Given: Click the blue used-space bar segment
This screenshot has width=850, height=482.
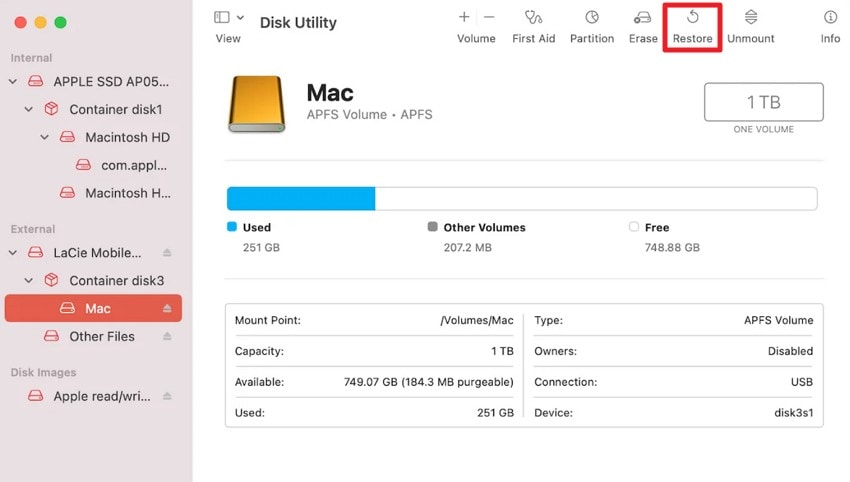Looking at the screenshot, I should coord(301,198).
